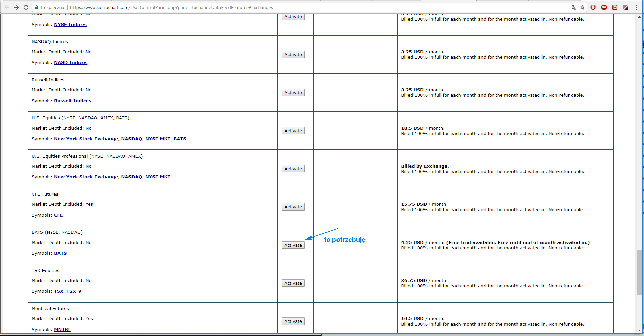Activate the BATS (NYSE, NASDAQ) feed
Viewport: 644px width, 336px height.
[x=293, y=245]
